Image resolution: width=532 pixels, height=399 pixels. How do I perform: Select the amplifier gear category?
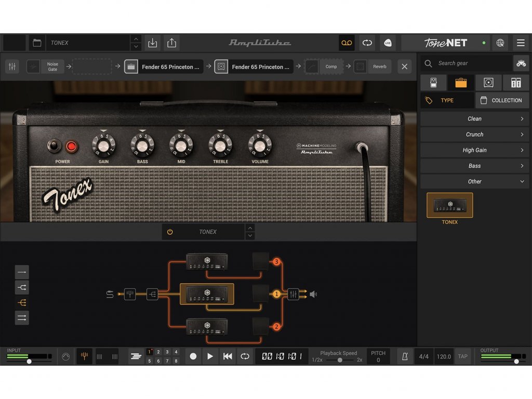[461, 83]
